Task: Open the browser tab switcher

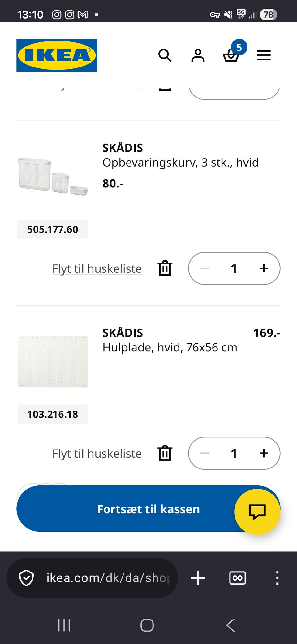Action: click(x=238, y=578)
